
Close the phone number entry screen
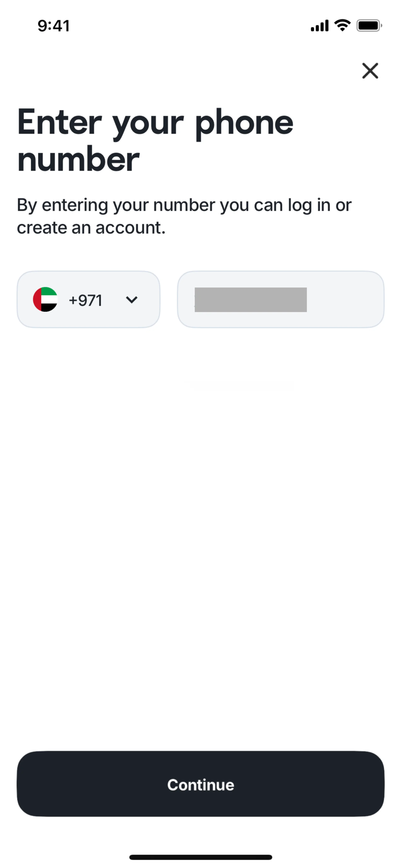click(370, 71)
